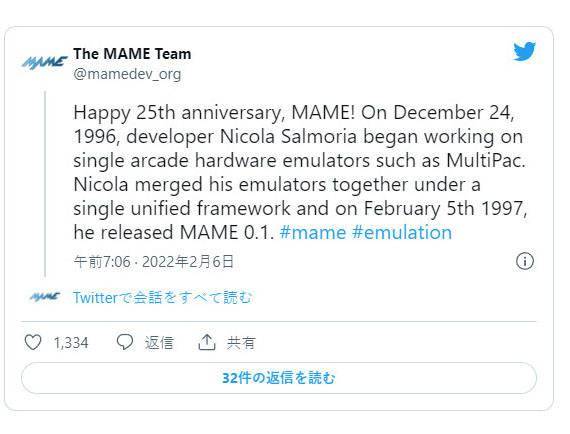Click small MAME logo beside conversation link
Image resolution: width=570 pixels, height=434 pixels.
pyautogui.click(x=45, y=297)
